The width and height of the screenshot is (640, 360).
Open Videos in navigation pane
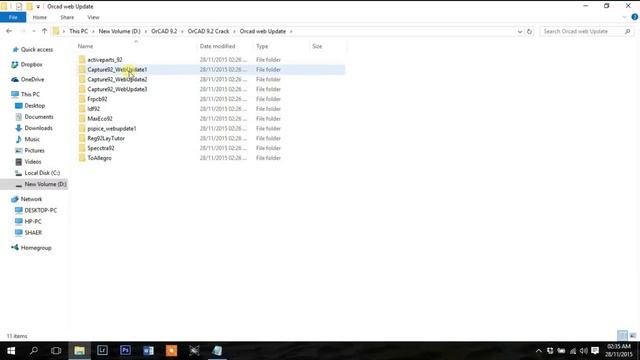33,162
